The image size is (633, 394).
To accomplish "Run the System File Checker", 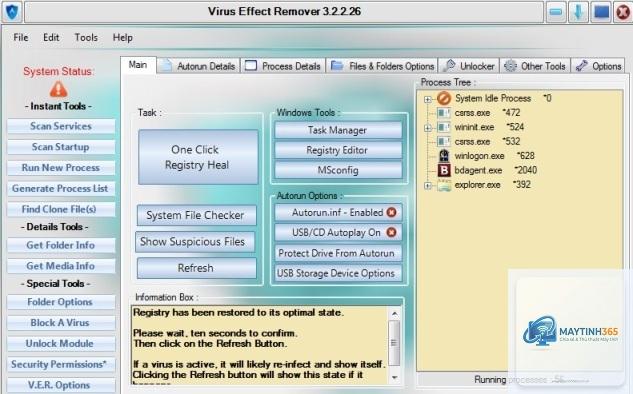I will click(196, 215).
